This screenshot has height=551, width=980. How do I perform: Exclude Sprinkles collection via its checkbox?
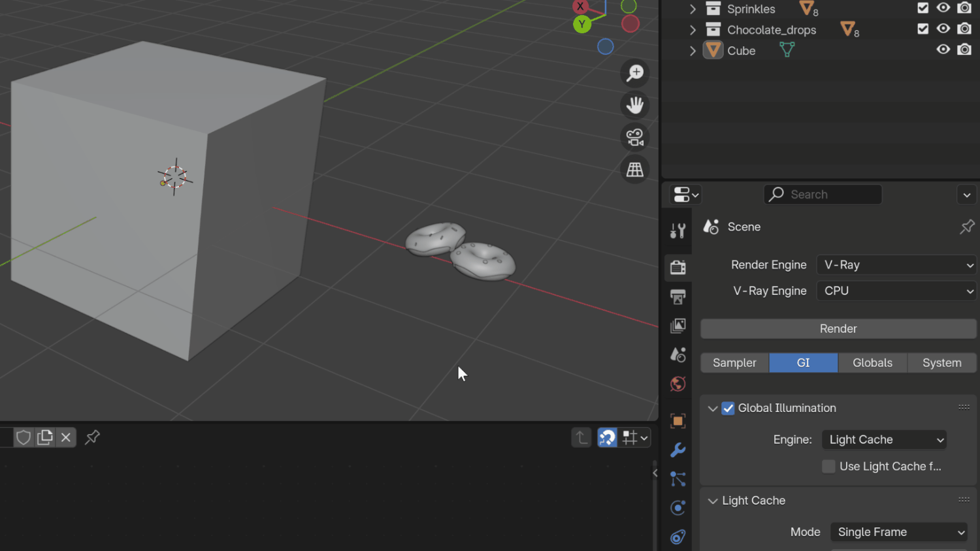[x=923, y=8]
